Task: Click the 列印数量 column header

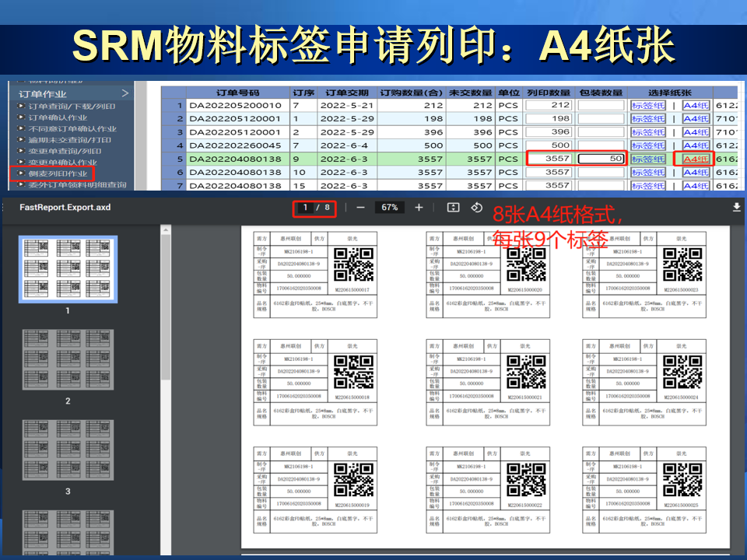Action: [549, 93]
